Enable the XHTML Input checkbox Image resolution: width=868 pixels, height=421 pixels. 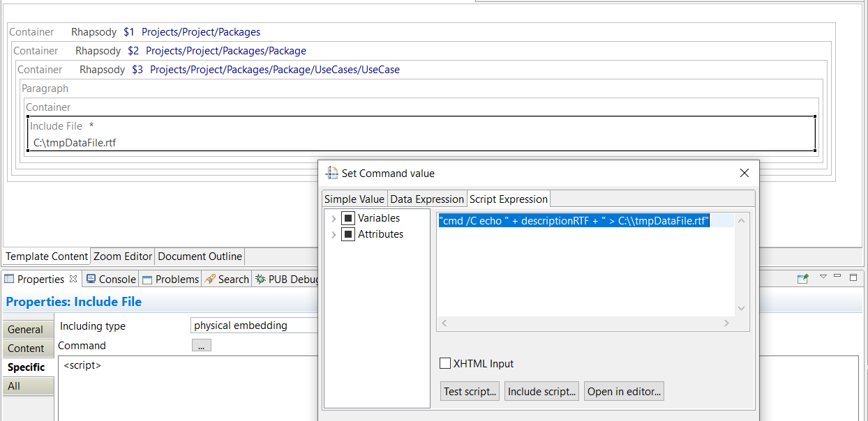tap(444, 363)
